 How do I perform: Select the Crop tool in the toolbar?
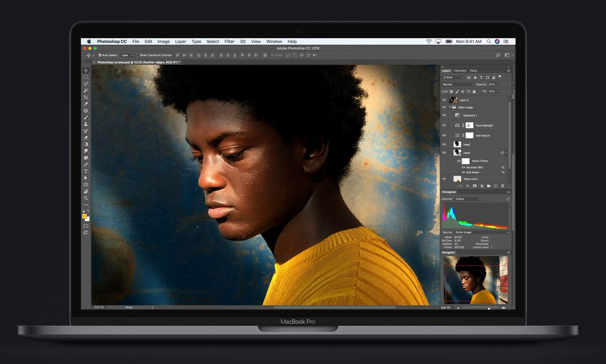(x=85, y=95)
